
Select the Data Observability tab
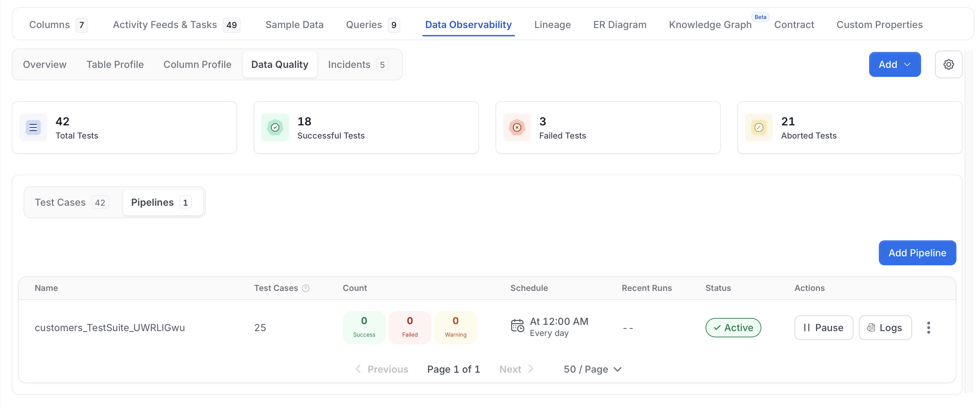468,25
